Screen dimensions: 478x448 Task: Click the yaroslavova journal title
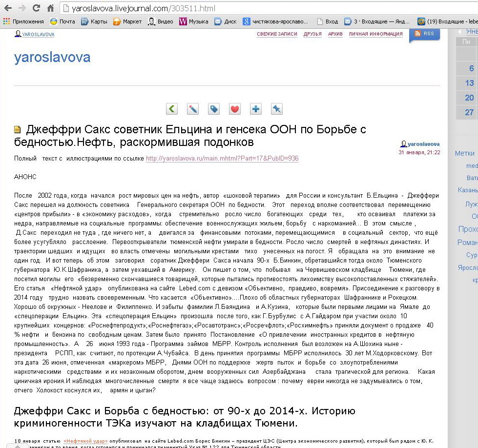pyautogui.click(x=52, y=57)
